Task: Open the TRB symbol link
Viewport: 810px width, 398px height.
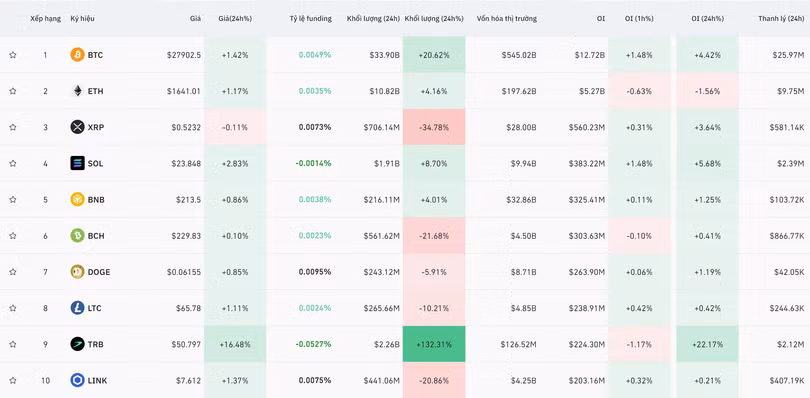Action: tap(96, 344)
